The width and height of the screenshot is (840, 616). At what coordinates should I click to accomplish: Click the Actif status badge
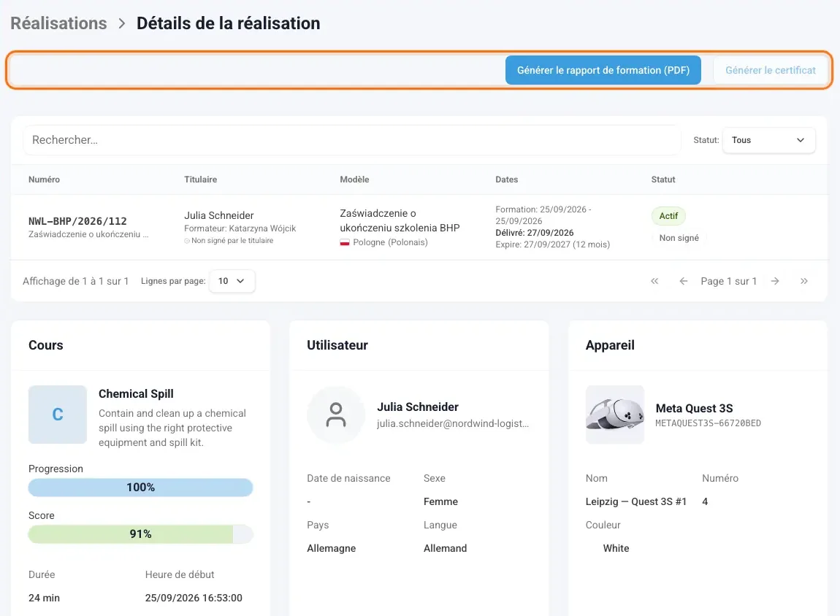point(668,216)
